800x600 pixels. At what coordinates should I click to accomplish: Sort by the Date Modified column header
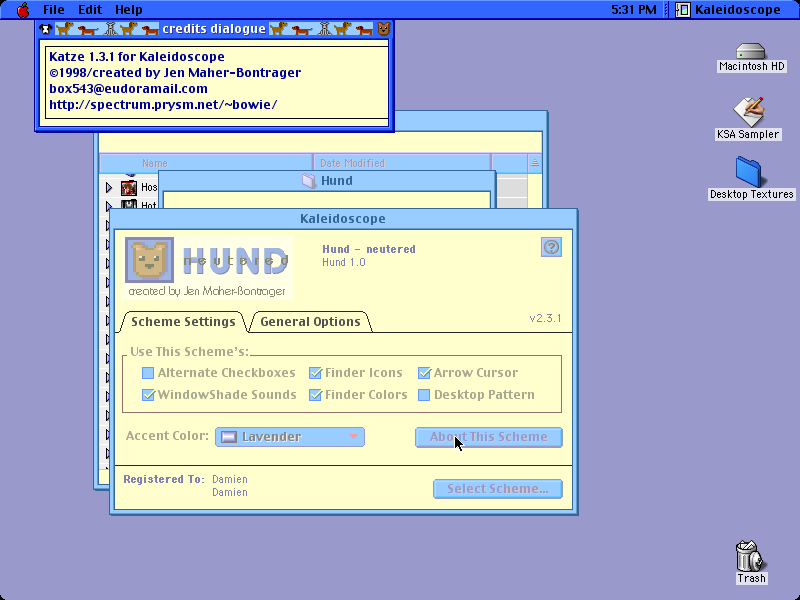(x=403, y=163)
